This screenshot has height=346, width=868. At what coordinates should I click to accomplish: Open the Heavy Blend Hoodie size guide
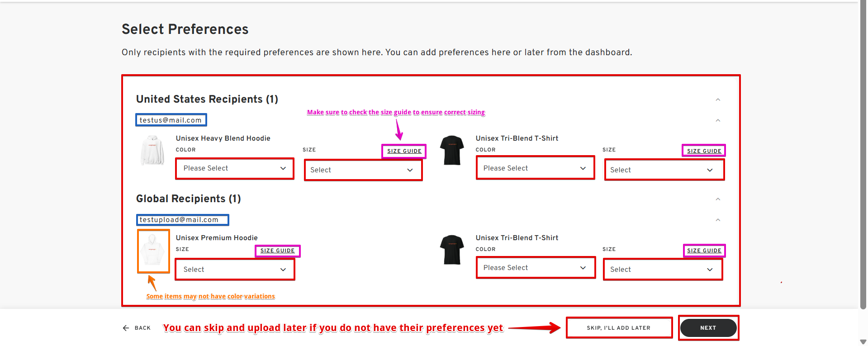click(x=404, y=151)
